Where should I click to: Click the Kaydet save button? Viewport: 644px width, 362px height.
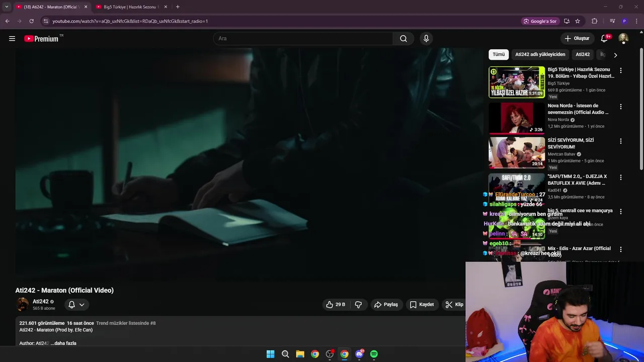point(422,305)
